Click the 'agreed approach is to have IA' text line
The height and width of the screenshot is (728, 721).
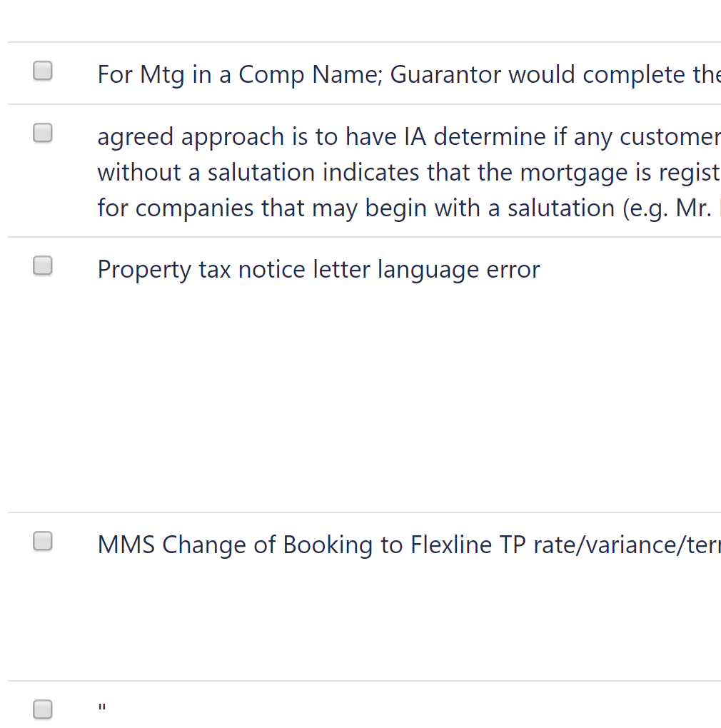point(409,136)
